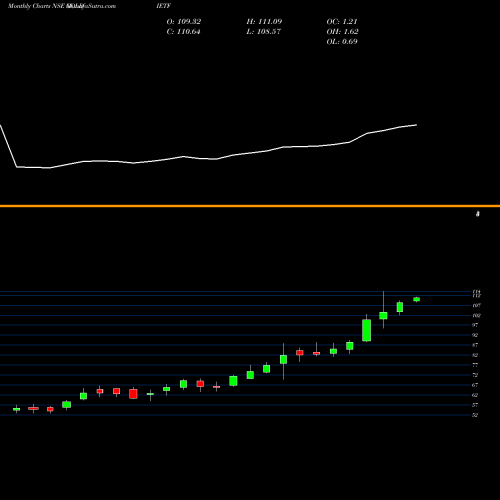Select the tallest green candle body near 97
Viewport: 500px width, 500px height.
pos(367,330)
